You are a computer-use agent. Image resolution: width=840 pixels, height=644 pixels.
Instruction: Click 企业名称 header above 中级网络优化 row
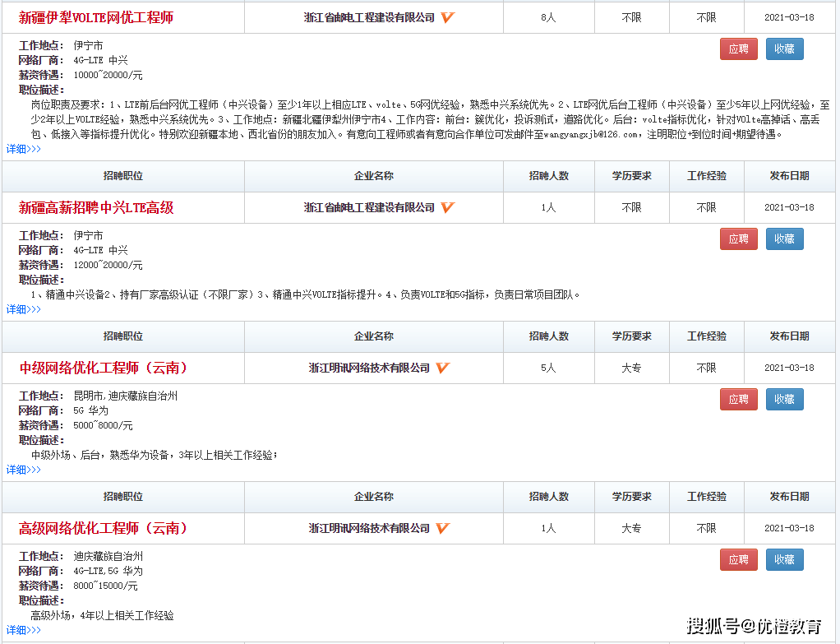[x=374, y=336]
